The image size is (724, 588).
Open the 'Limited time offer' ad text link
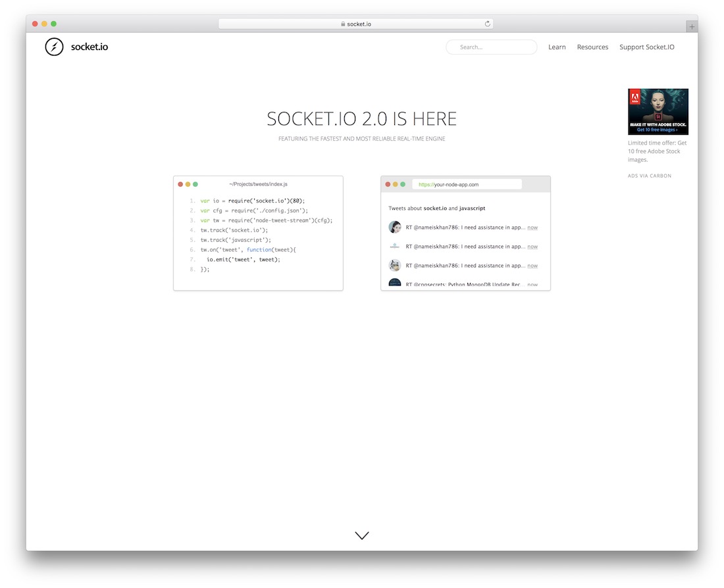click(x=657, y=151)
